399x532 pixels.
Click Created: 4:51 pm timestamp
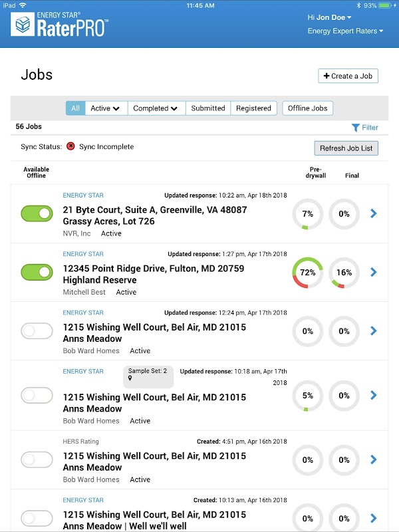tap(242, 442)
